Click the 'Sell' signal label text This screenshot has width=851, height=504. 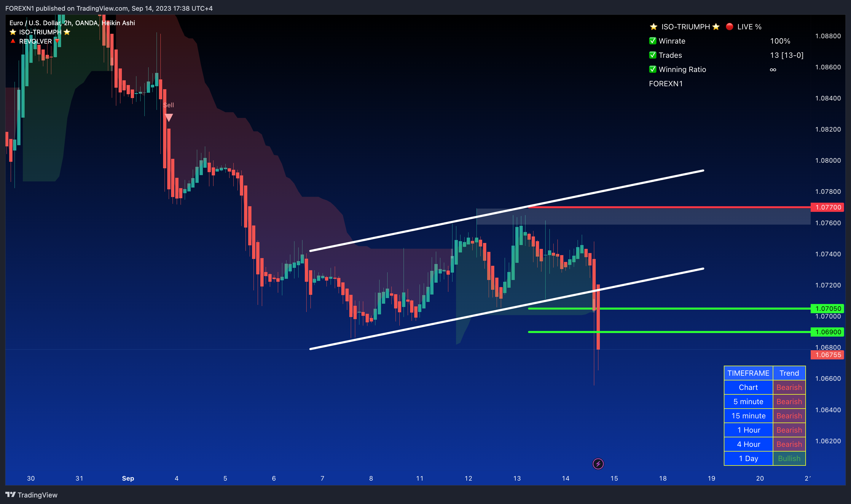point(168,105)
